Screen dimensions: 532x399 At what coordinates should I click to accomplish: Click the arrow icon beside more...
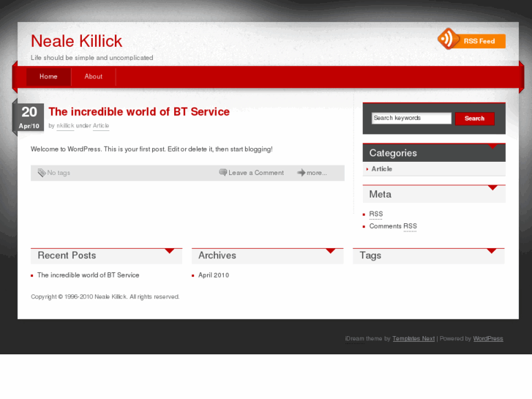click(301, 173)
